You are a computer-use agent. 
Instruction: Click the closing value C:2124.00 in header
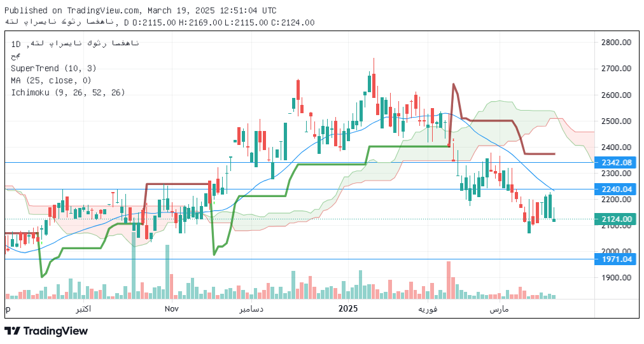click(293, 22)
